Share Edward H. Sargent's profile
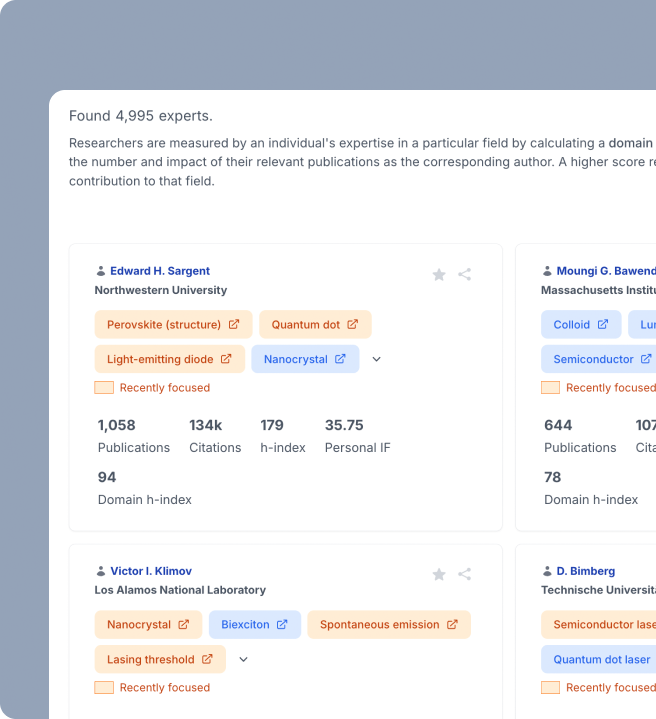The width and height of the screenshot is (656, 719). pos(464,274)
